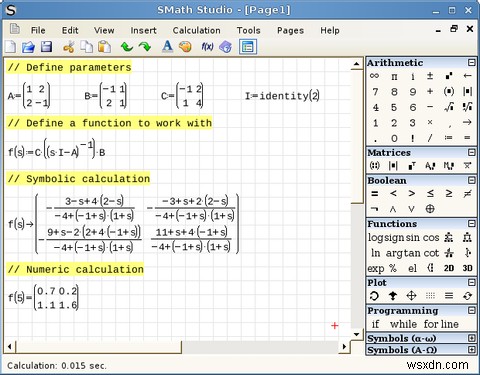Collapse the Arithmetic panel
480x375 pixels.
coord(471,63)
